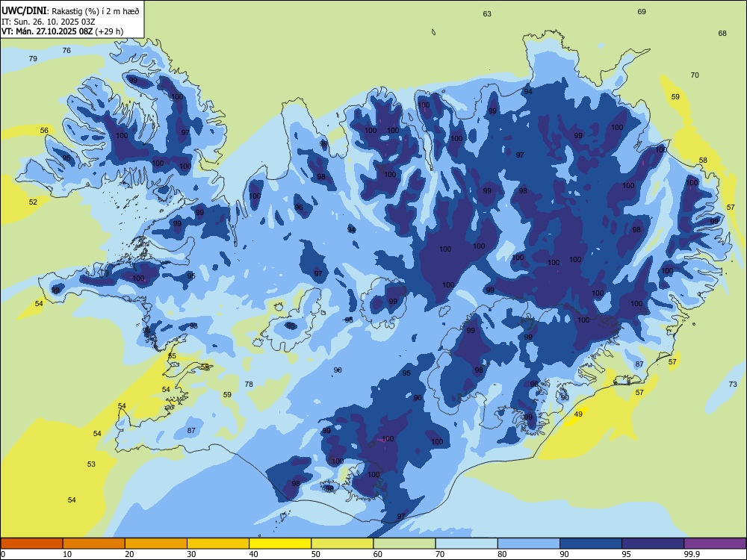747x560 pixels.
Task: Click the legend tick label 50
Action: [316, 554]
